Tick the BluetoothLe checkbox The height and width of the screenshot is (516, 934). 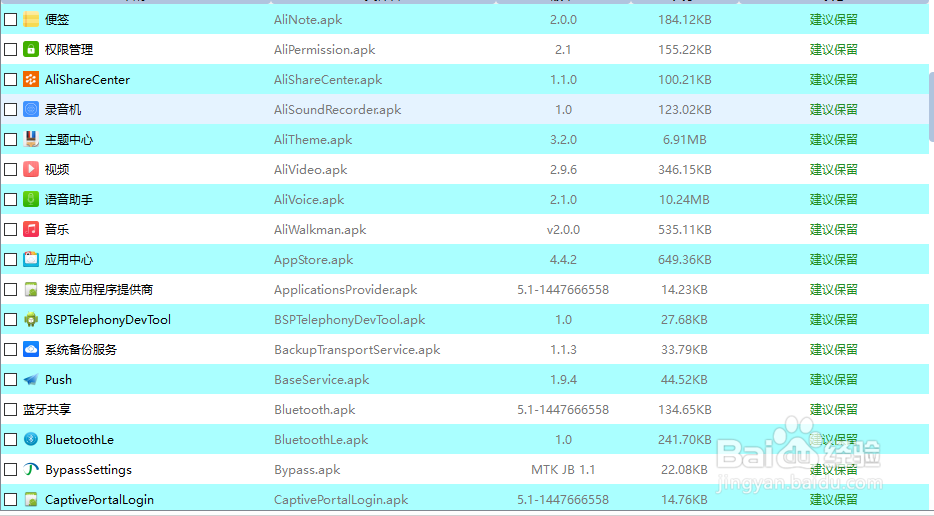pyautogui.click(x=10, y=439)
